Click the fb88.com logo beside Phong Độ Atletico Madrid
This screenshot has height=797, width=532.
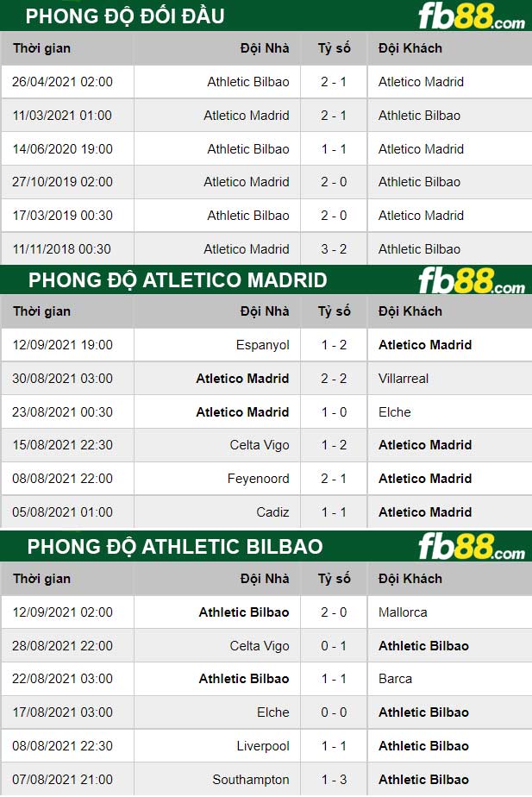click(x=471, y=280)
